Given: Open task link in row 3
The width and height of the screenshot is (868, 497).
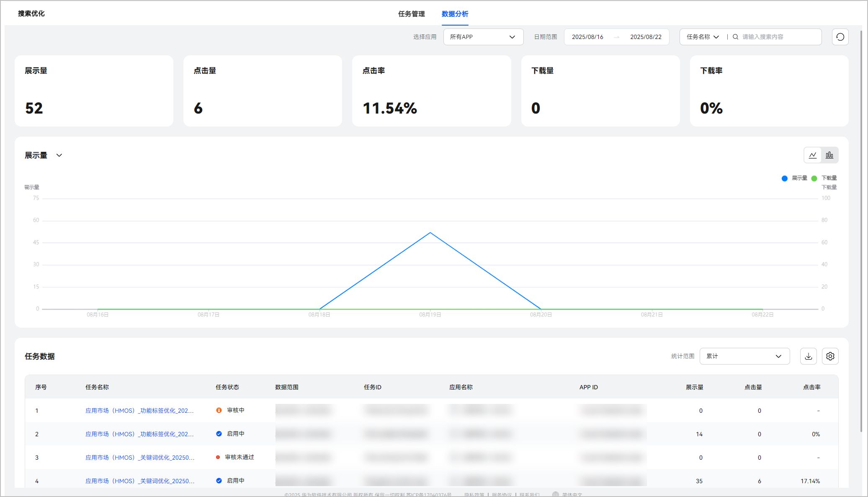Looking at the screenshot, I should coord(140,458).
